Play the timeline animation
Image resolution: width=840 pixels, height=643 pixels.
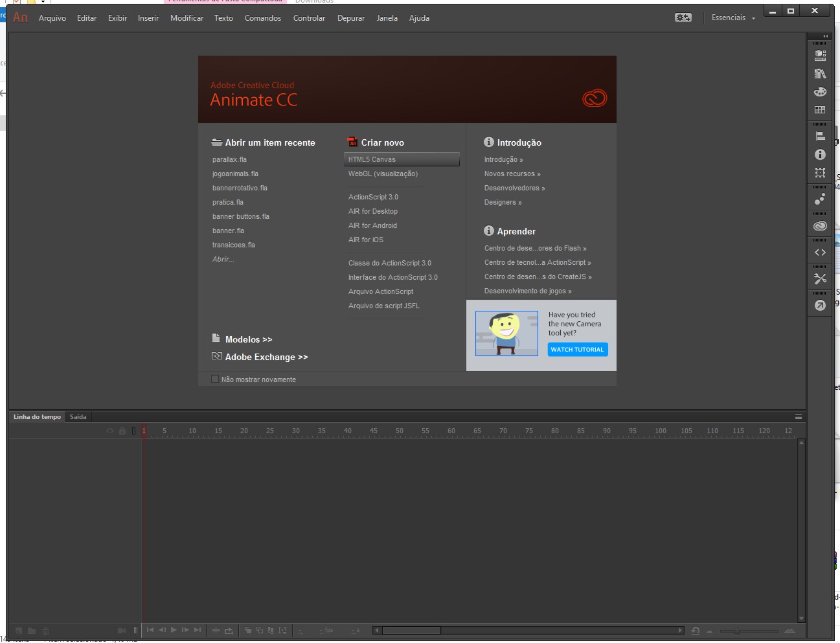coord(174,630)
